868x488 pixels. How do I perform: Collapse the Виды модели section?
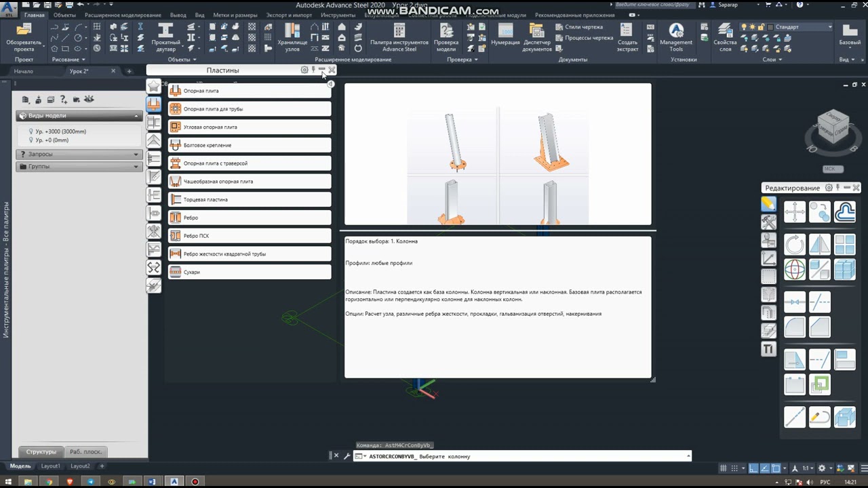coord(136,116)
